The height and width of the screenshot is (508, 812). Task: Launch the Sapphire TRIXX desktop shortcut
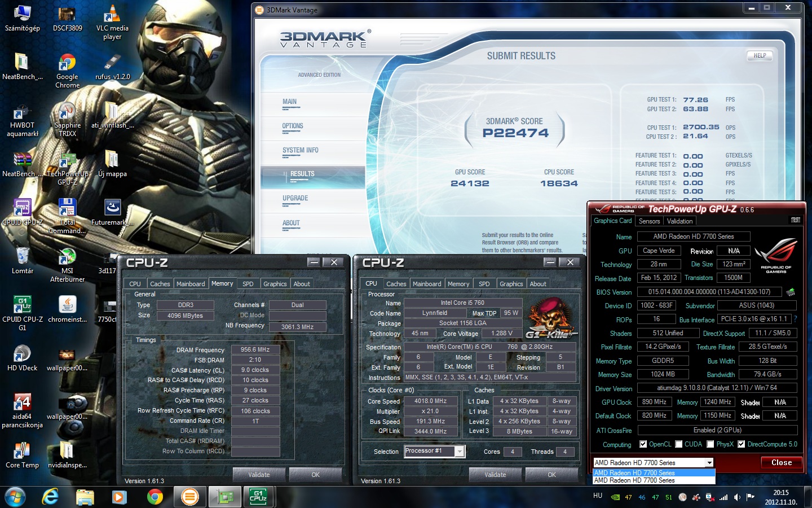[x=67, y=119]
